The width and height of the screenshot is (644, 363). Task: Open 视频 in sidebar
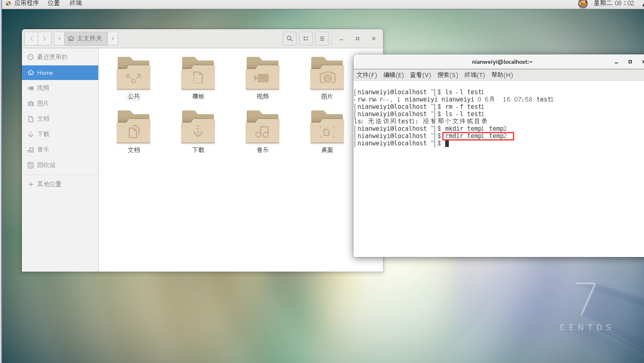(60, 88)
